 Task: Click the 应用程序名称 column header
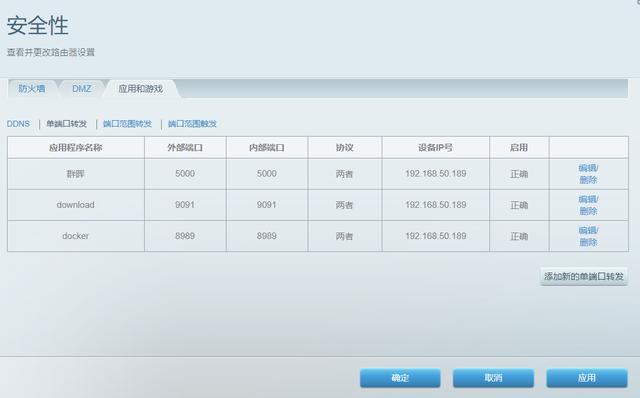coord(76,148)
